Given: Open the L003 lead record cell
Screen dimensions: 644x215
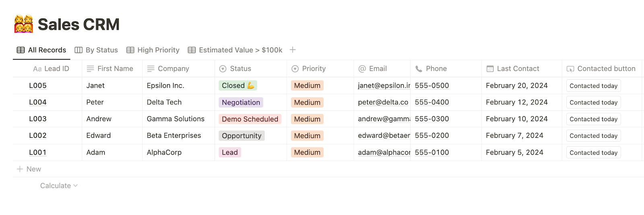Looking at the screenshot, I should click(38, 119).
